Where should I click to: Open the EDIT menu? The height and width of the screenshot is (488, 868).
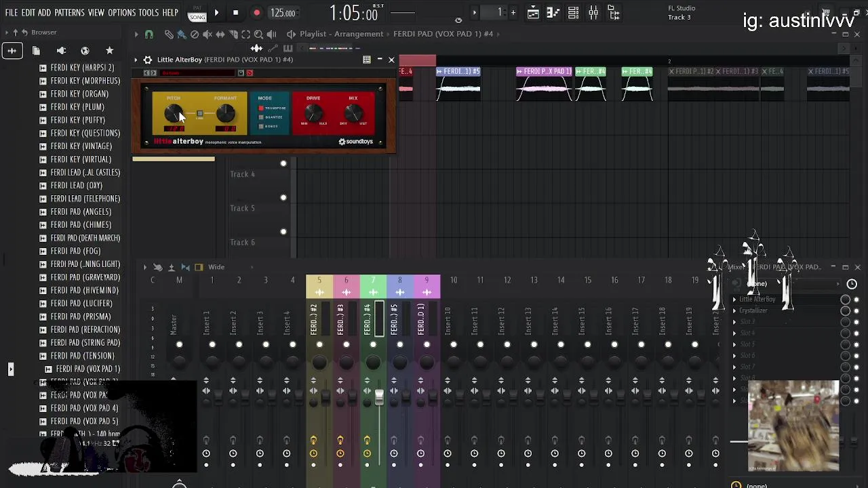coord(28,13)
